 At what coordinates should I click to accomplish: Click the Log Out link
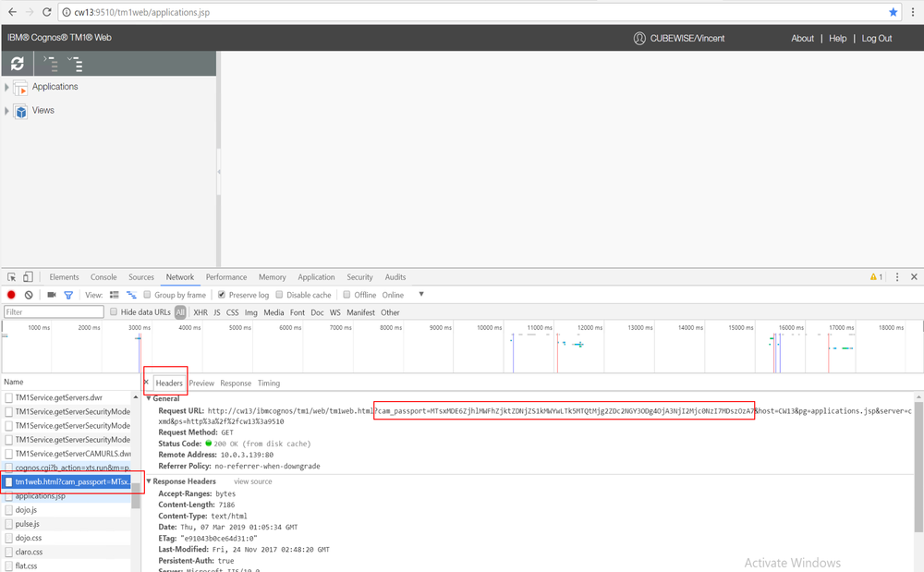[x=877, y=39]
